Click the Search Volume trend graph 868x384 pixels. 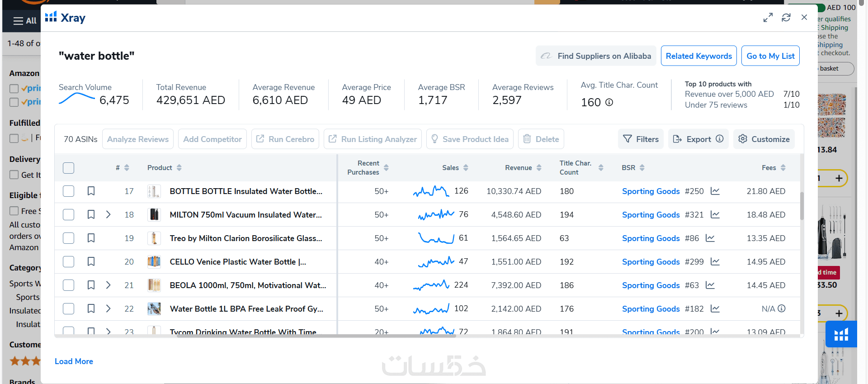pos(77,99)
